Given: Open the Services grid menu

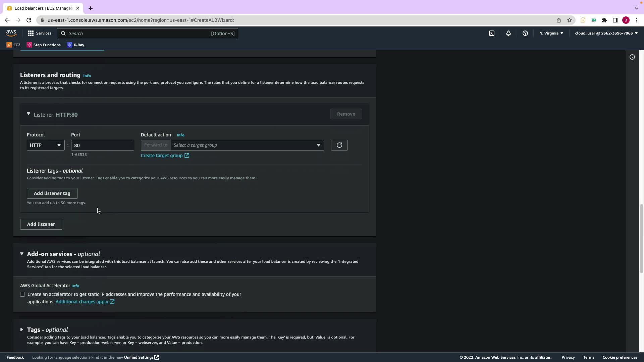Looking at the screenshot, I should [x=40, y=33].
